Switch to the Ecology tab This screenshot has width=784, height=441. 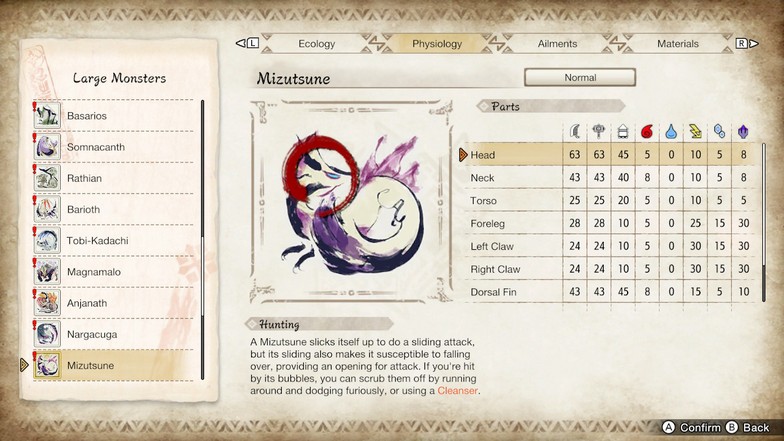coord(316,44)
